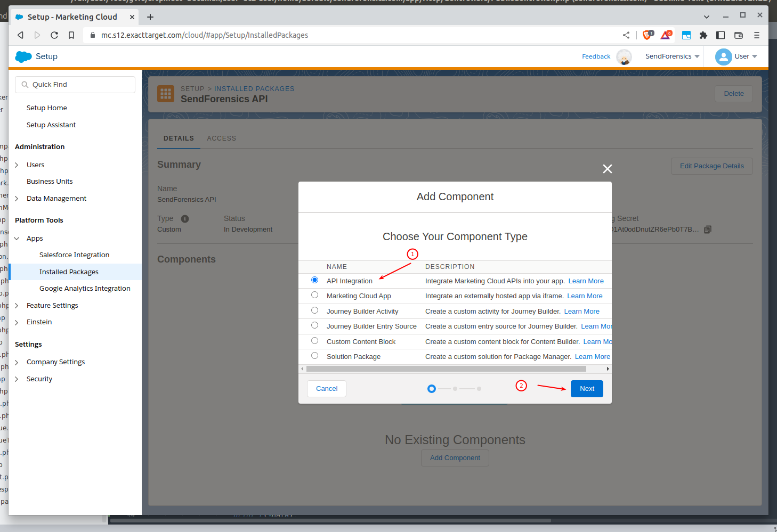Open the SendForensics account dropdown
This screenshot has height=532, width=777.
pos(673,56)
